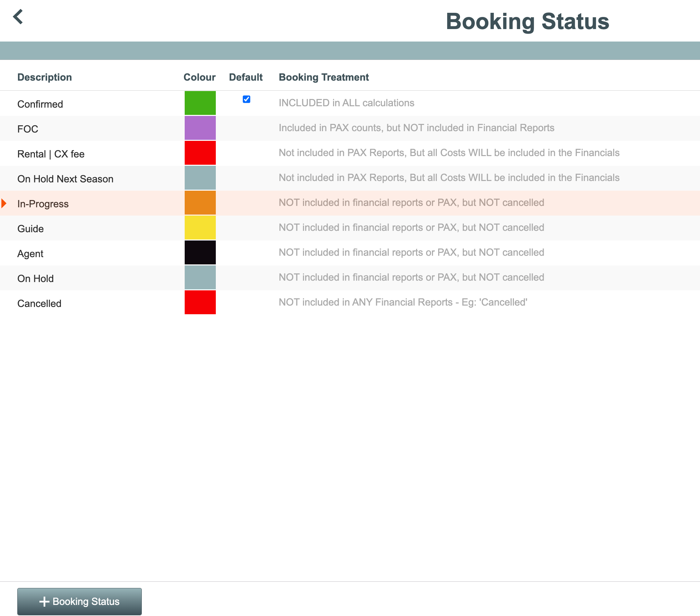The height and width of the screenshot is (616, 700).
Task: Uncheck the Default checkbox for Confirmed
Action: [x=246, y=99]
